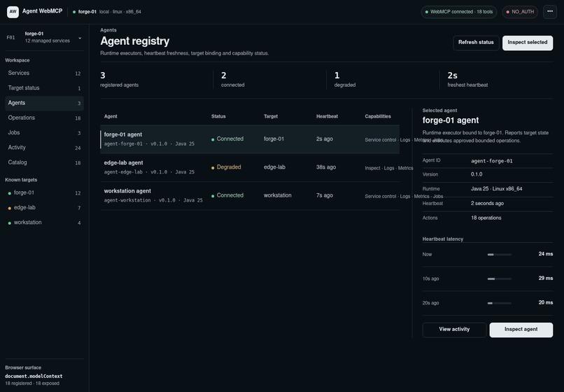Click the edge-lab target cell

pyautogui.click(x=274, y=167)
